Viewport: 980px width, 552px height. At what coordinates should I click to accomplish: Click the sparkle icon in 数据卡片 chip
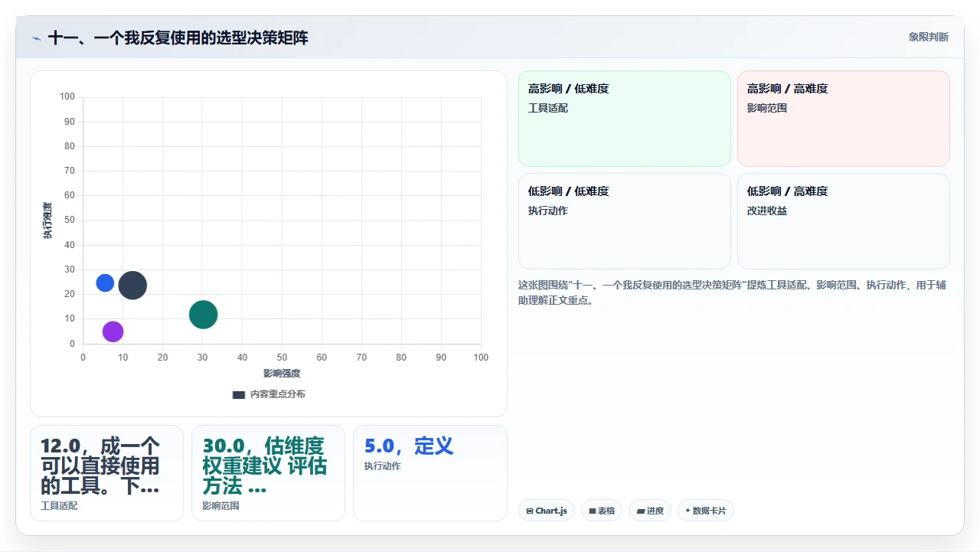pos(688,511)
